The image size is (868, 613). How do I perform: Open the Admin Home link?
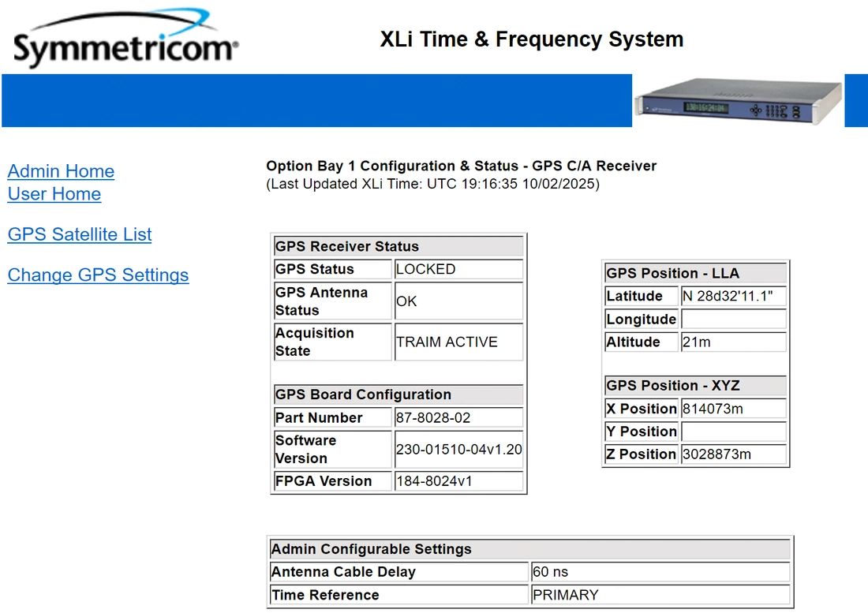(x=61, y=171)
